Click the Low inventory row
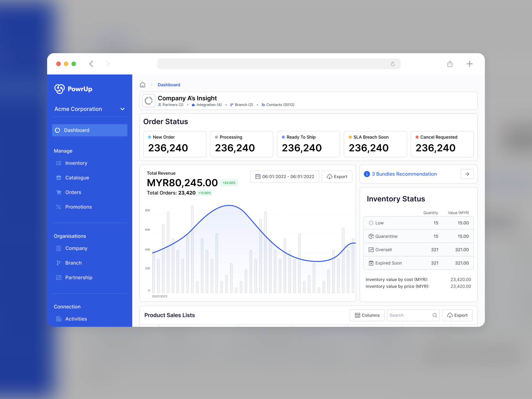 click(x=419, y=223)
